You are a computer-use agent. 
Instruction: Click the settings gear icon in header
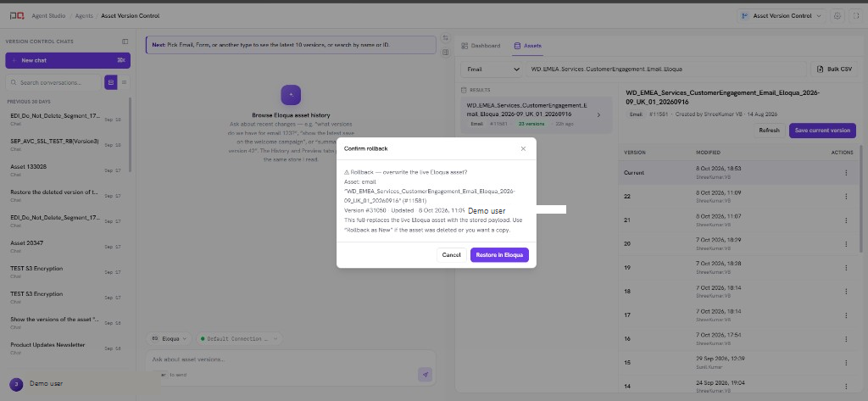(x=837, y=15)
